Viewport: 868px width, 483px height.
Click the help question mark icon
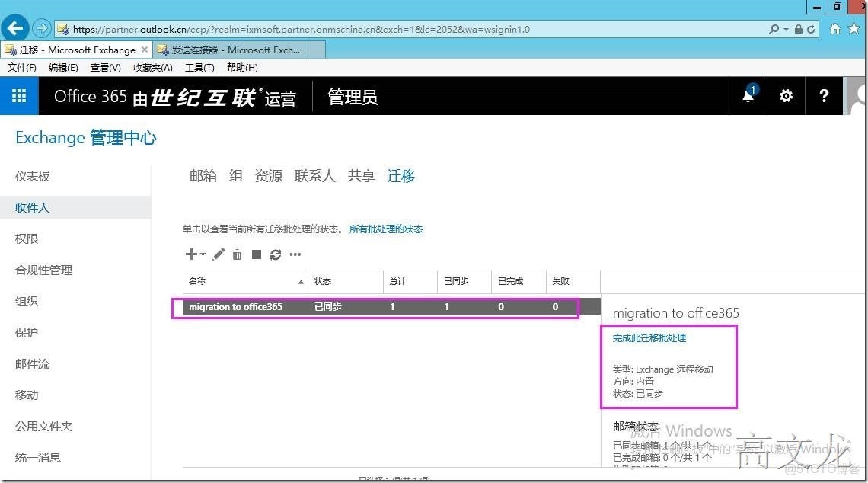tap(824, 96)
